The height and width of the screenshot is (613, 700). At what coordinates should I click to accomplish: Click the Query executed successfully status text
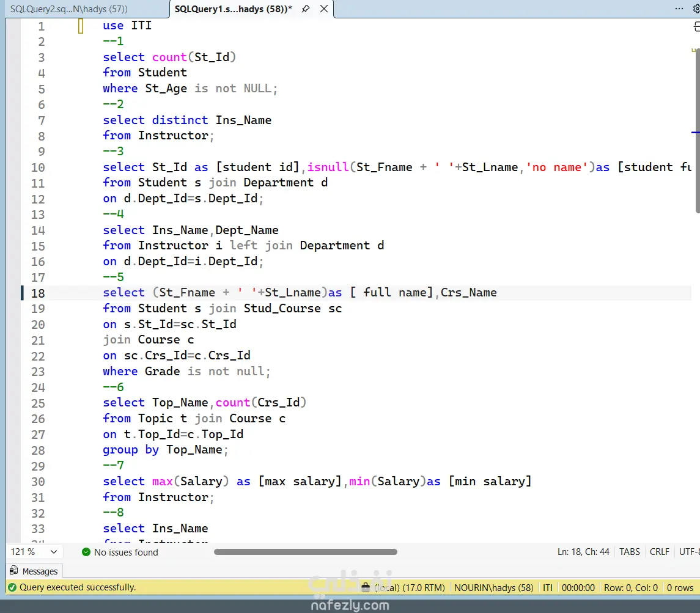point(78,587)
